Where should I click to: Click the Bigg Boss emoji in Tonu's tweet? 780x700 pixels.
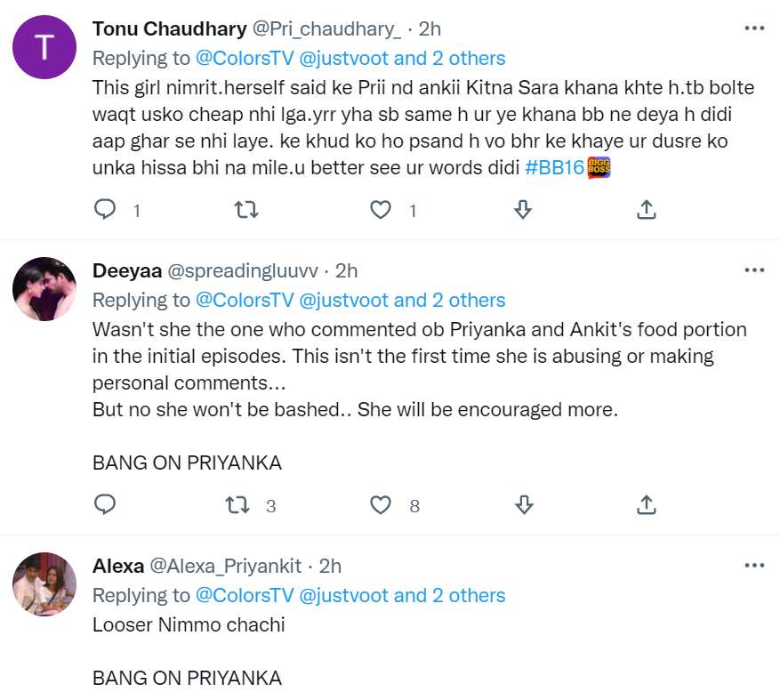tap(599, 166)
